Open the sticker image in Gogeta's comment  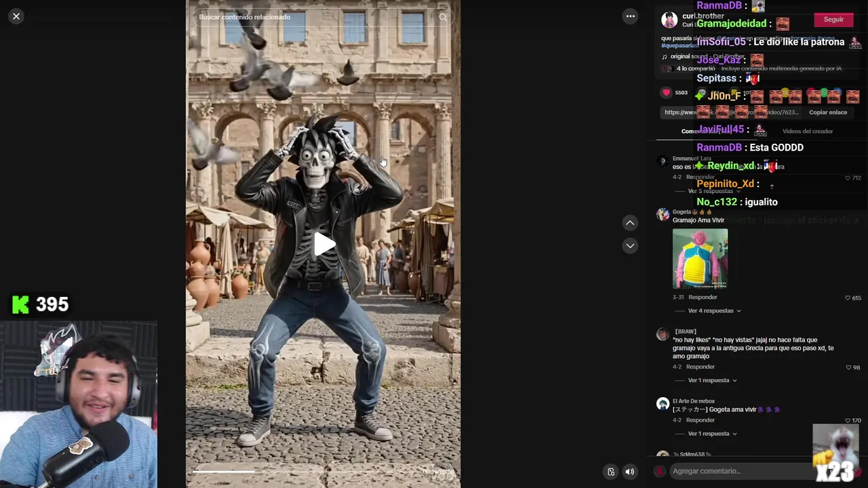coord(700,258)
